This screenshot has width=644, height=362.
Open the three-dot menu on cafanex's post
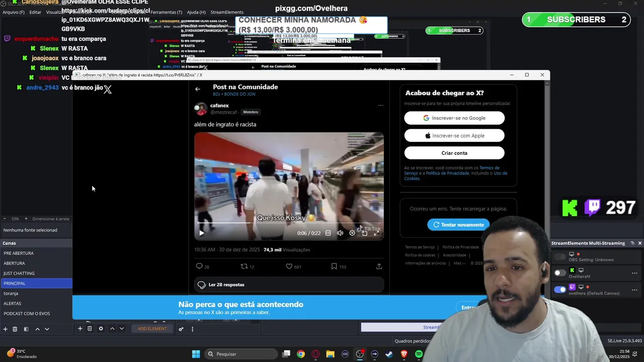click(x=381, y=106)
